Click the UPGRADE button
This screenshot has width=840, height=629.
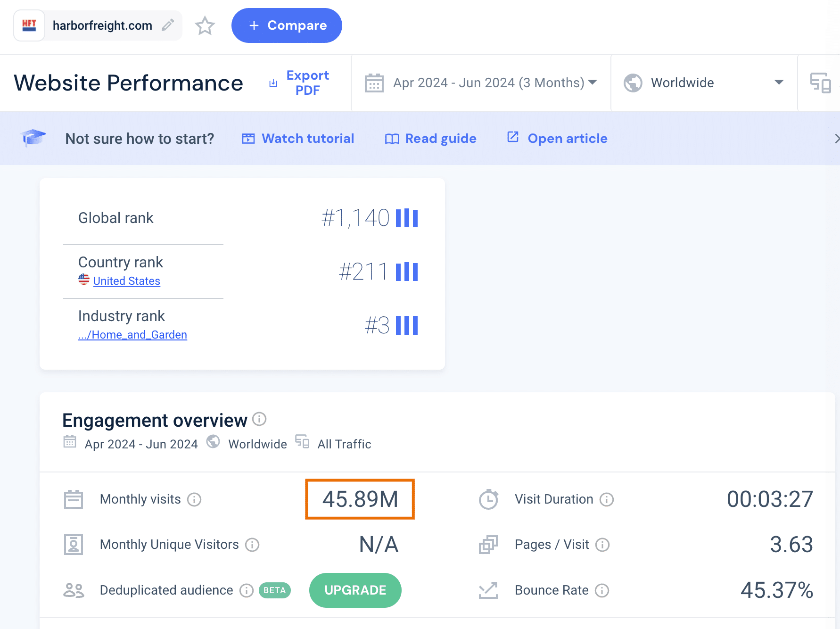pyautogui.click(x=355, y=590)
